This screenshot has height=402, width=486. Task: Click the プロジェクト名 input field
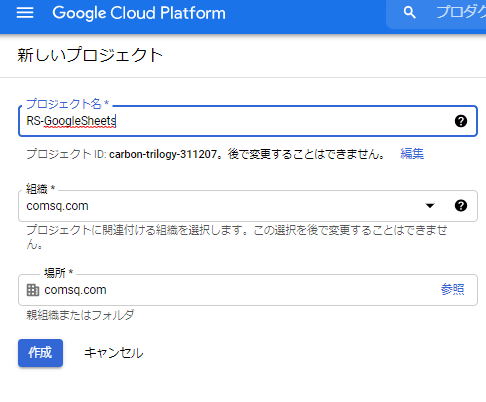(248, 121)
